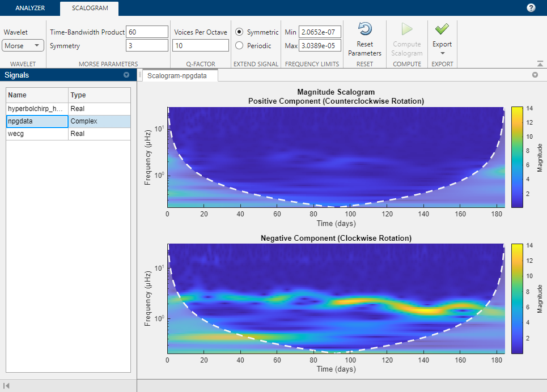Sort signals by the Name column header
Screen dimensions: 547x392
(37, 95)
